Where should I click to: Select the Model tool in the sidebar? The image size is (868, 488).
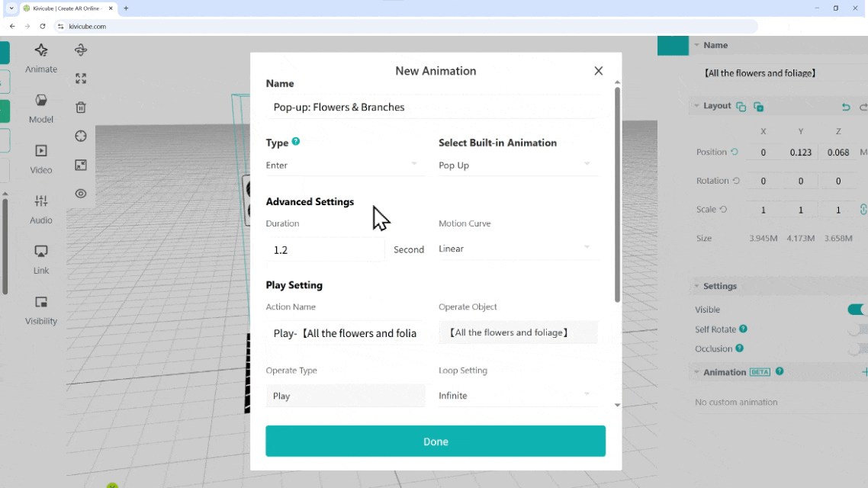(41, 108)
